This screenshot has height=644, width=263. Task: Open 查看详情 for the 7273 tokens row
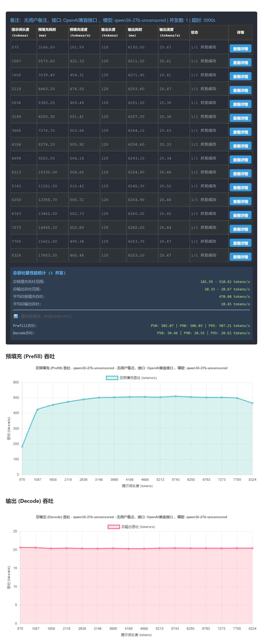coord(240,229)
